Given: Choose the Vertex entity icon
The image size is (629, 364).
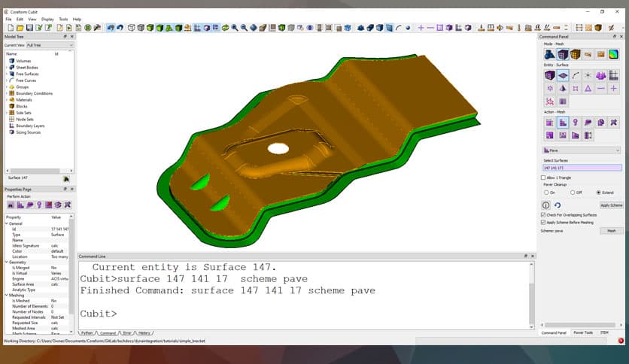Looking at the screenshot, I should (x=588, y=75).
